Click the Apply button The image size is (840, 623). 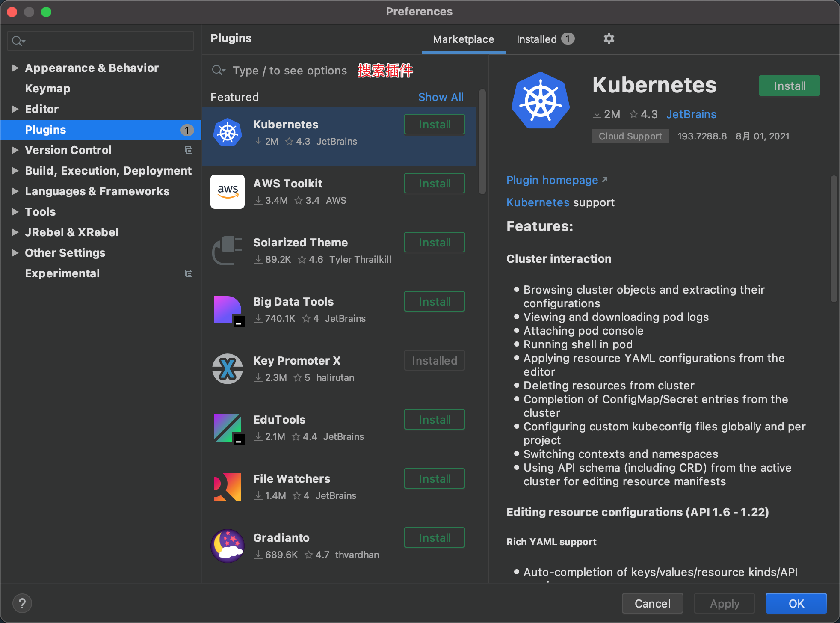pyautogui.click(x=724, y=603)
